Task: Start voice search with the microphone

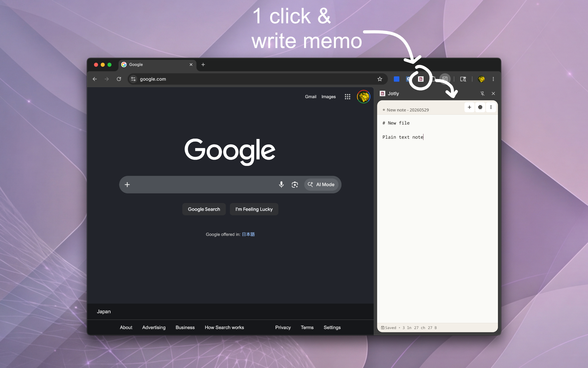Action: coord(281,185)
